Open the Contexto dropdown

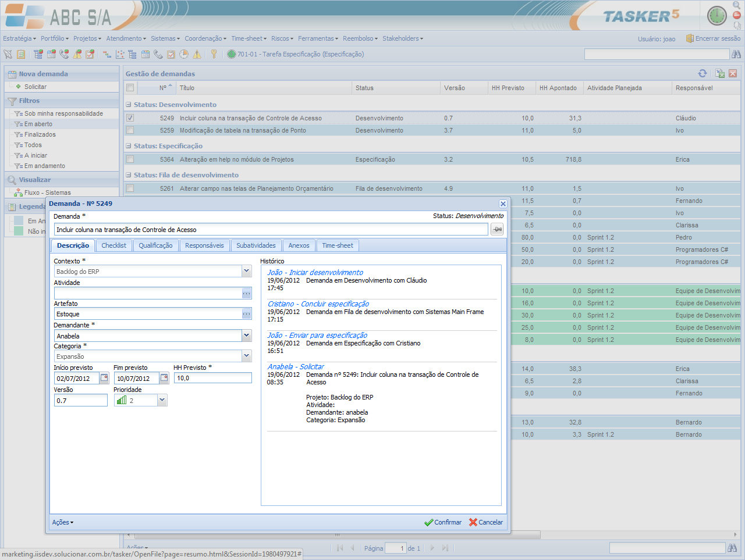click(247, 272)
